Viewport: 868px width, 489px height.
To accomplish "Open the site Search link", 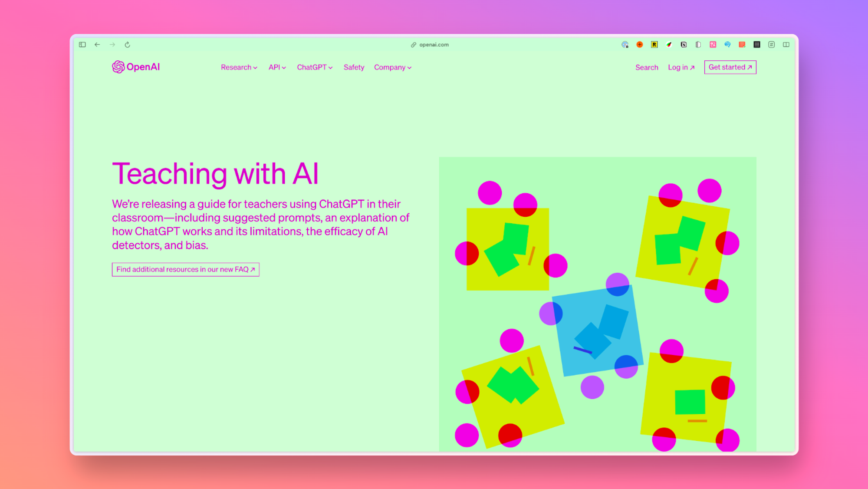I will 647,67.
